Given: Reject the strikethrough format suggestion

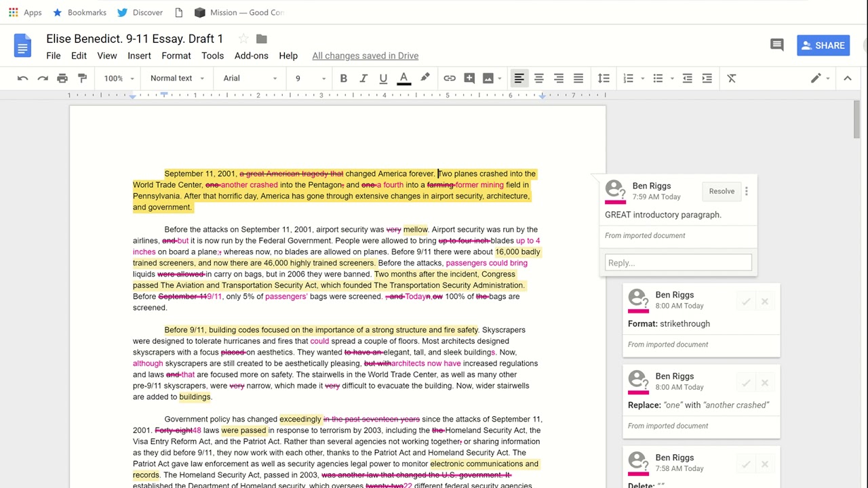Looking at the screenshot, I should (x=765, y=302).
